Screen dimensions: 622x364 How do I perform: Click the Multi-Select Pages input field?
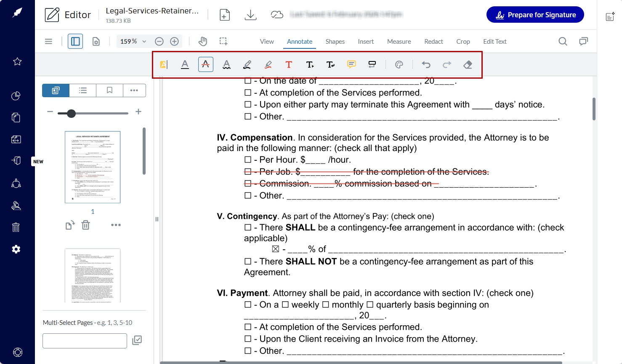[84, 340]
